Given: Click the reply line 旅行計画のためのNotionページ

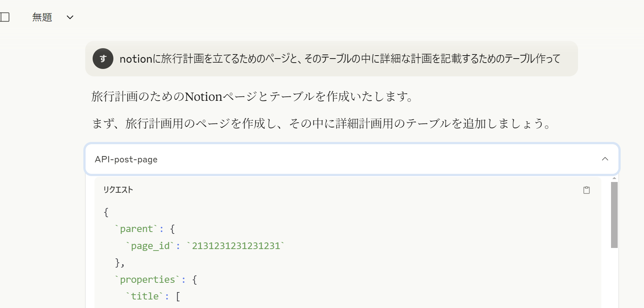Looking at the screenshot, I should coord(252,96).
